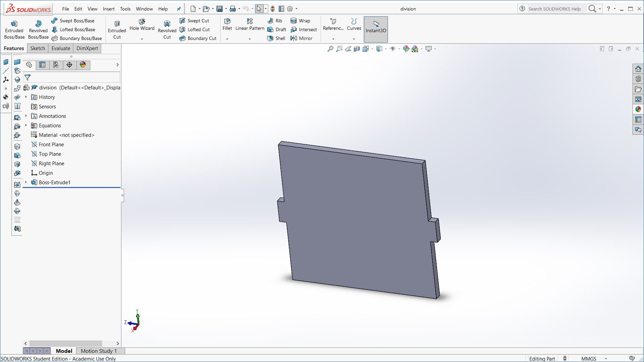
Task: Click the Wrap tool
Action: pyautogui.click(x=300, y=21)
